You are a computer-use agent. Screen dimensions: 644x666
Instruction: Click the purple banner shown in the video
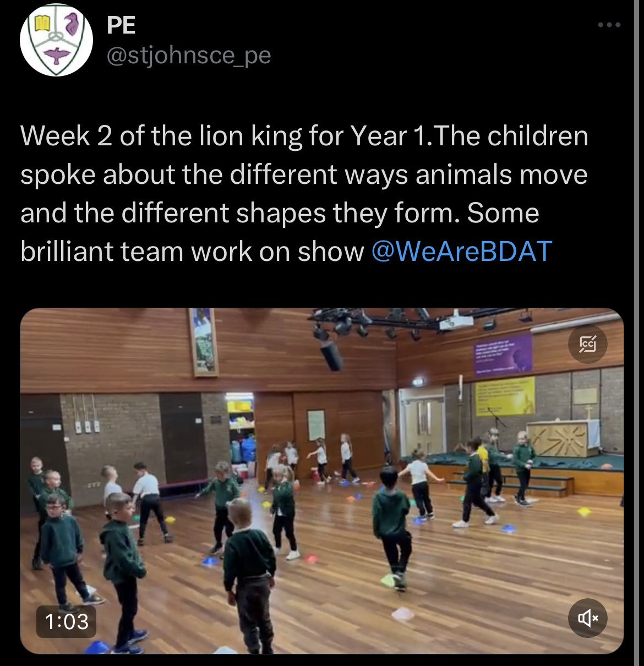pyautogui.click(x=503, y=354)
